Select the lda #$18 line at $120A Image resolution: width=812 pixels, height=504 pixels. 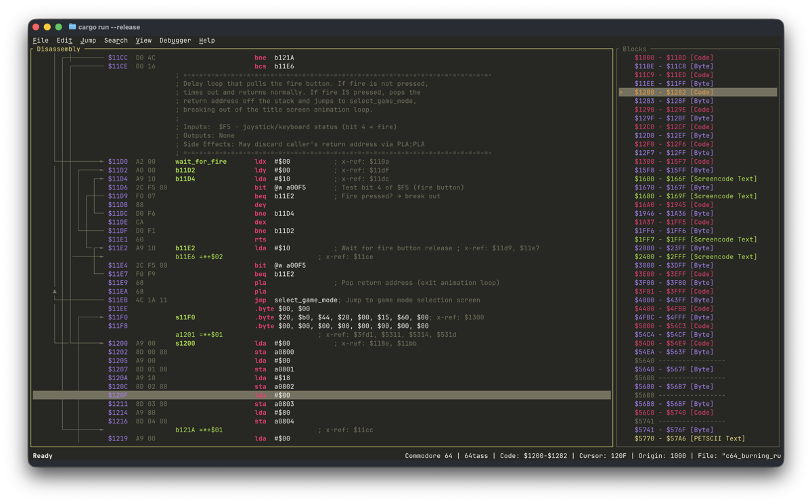pyautogui.click(x=321, y=378)
